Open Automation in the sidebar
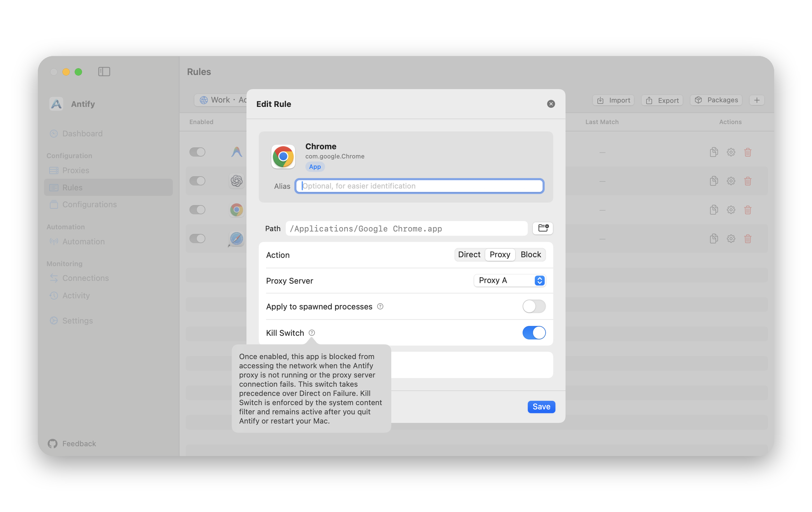 pos(108,242)
